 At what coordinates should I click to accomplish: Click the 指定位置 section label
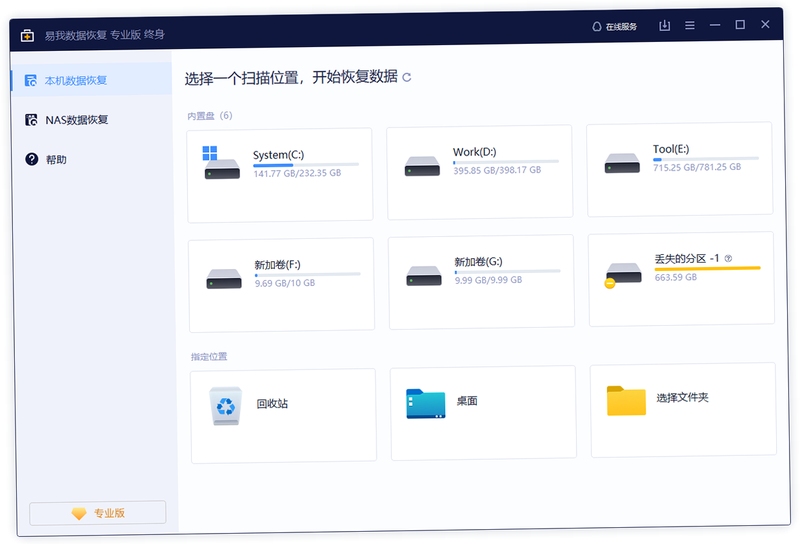(209, 356)
